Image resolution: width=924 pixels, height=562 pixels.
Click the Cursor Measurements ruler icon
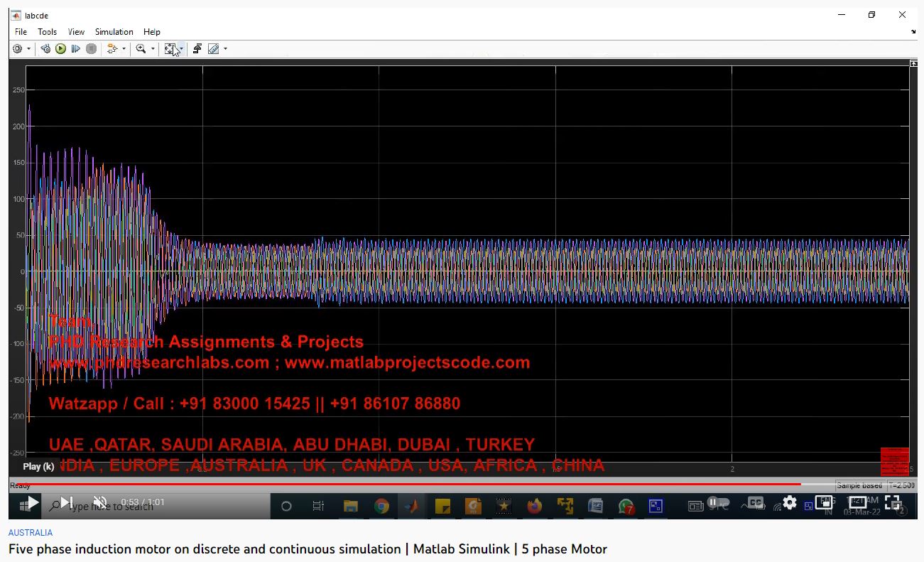pyautogui.click(x=213, y=49)
